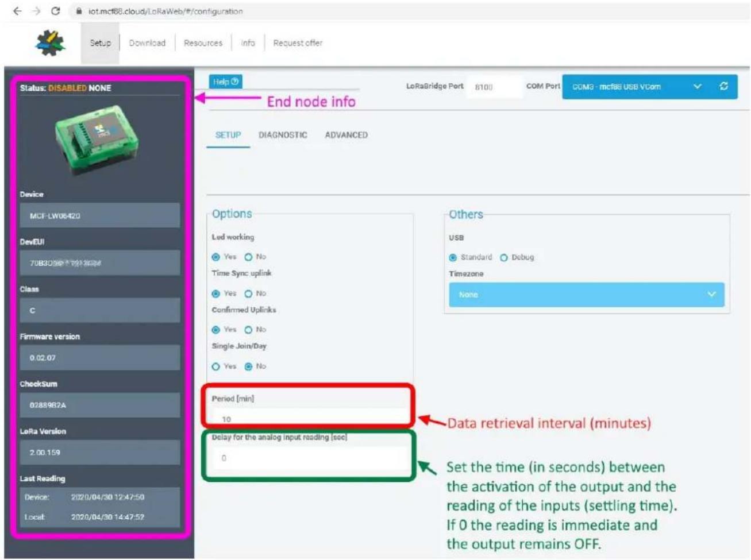Open the Download menu item
The image size is (751, 560).
click(147, 43)
